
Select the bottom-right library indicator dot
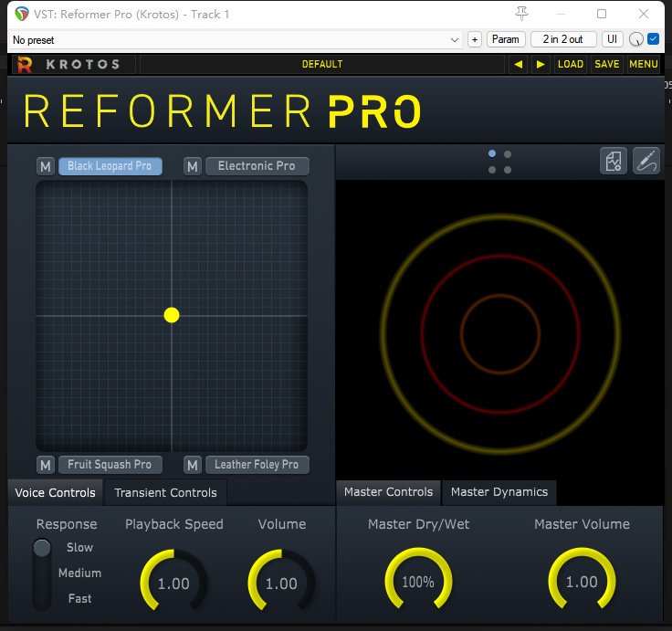(x=508, y=170)
